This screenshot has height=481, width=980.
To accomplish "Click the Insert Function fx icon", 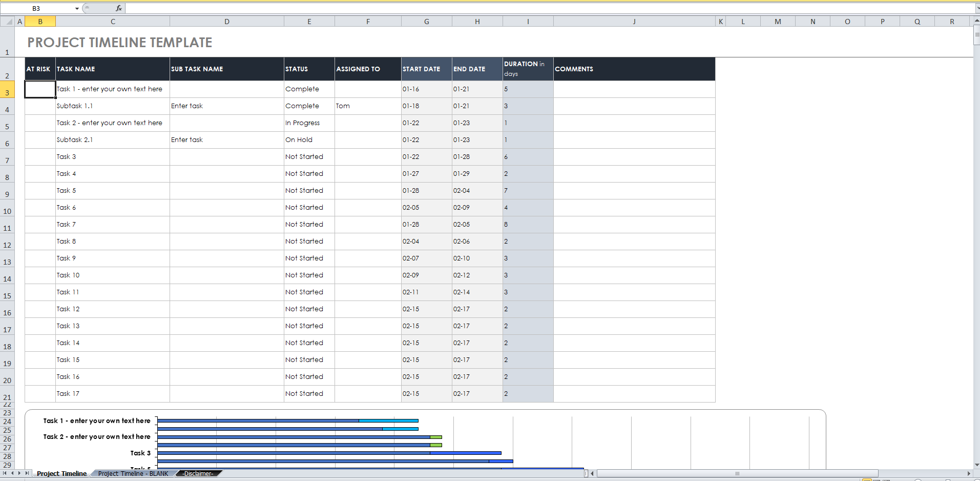I will (x=119, y=8).
